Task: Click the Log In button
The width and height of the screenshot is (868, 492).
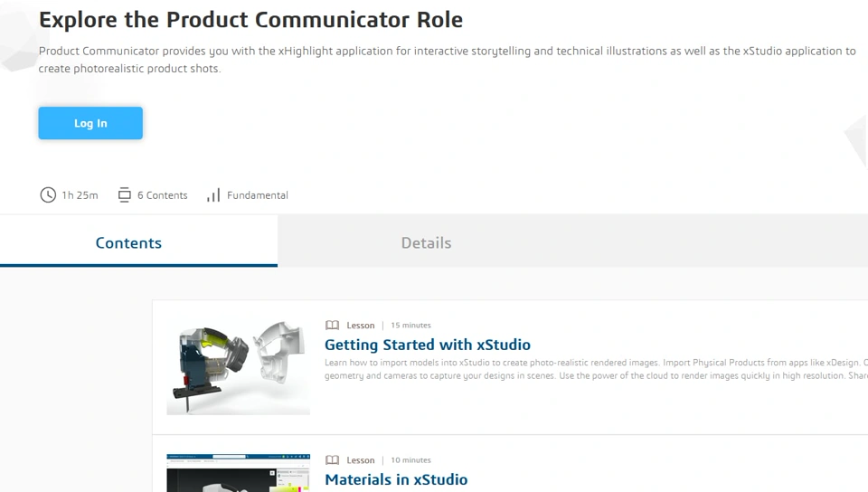Action: click(90, 123)
